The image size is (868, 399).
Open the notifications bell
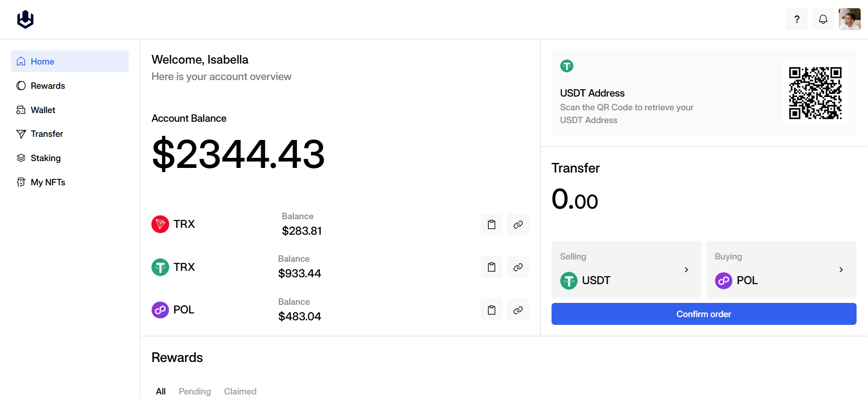(823, 19)
